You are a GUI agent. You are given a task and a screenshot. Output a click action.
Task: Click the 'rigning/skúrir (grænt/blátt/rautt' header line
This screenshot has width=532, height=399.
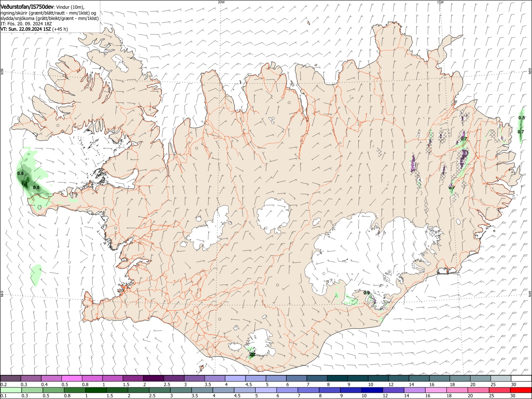pos(48,13)
